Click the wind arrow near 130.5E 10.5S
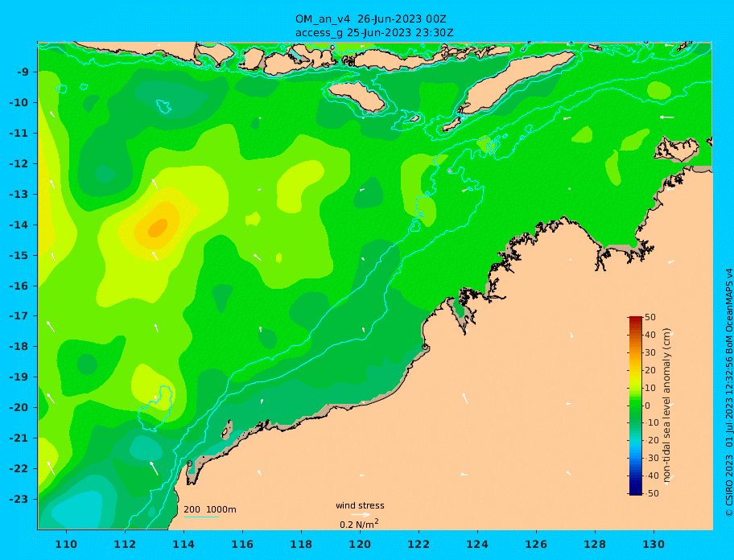The width and height of the screenshot is (734, 560). click(667, 117)
